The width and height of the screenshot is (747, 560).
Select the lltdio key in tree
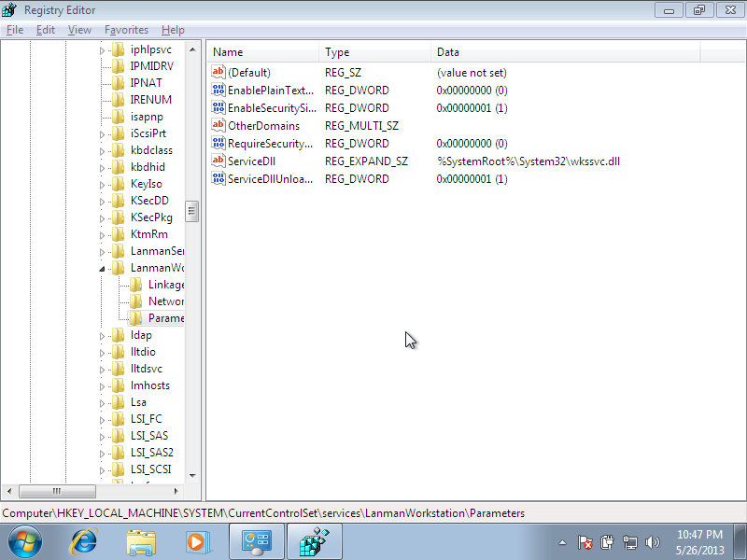tap(143, 352)
